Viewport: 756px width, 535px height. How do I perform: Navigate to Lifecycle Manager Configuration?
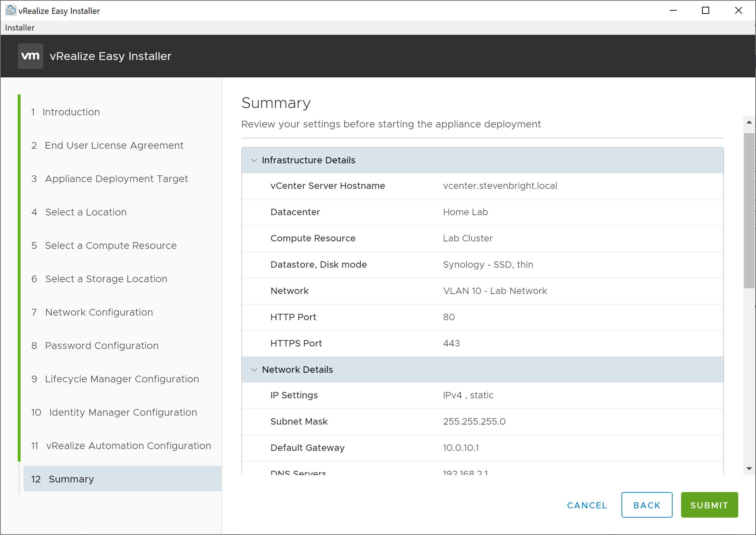pos(121,379)
